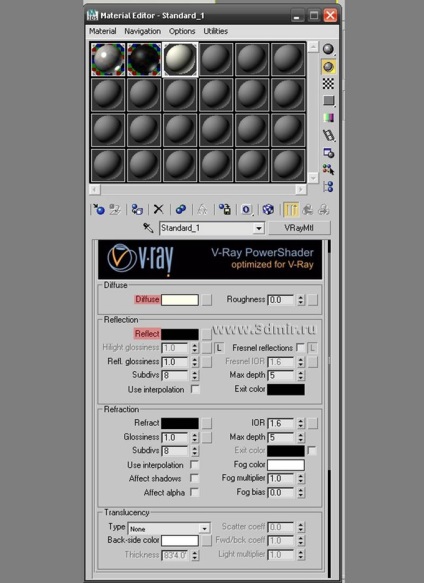Open Translucency Type dropdown
This screenshot has width=424, height=583.
pos(204,528)
